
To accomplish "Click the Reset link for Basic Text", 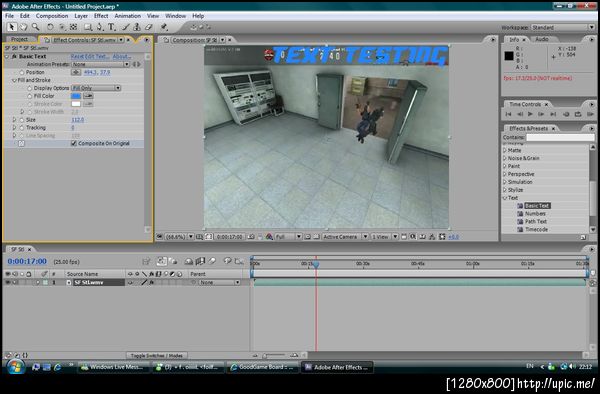I will click(77, 57).
